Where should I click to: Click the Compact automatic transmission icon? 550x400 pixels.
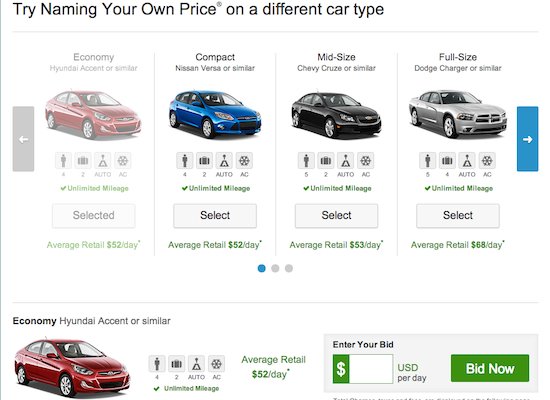click(224, 161)
